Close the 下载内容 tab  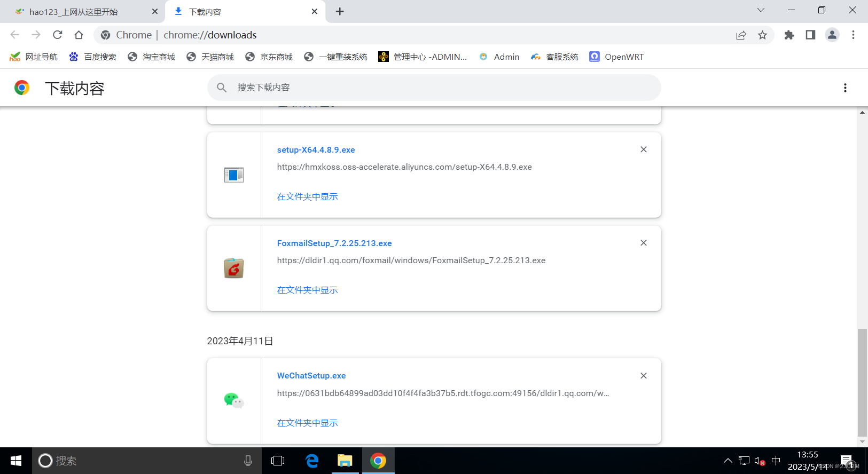pos(314,12)
